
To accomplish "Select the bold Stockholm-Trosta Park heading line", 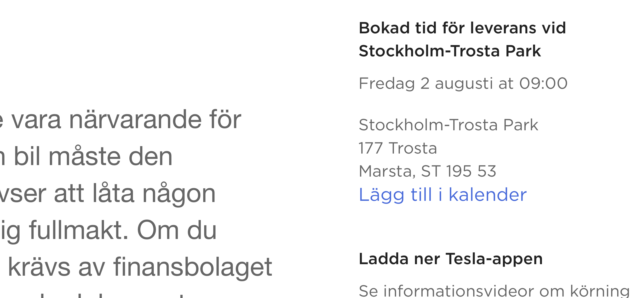I will (x=450, y=51).
